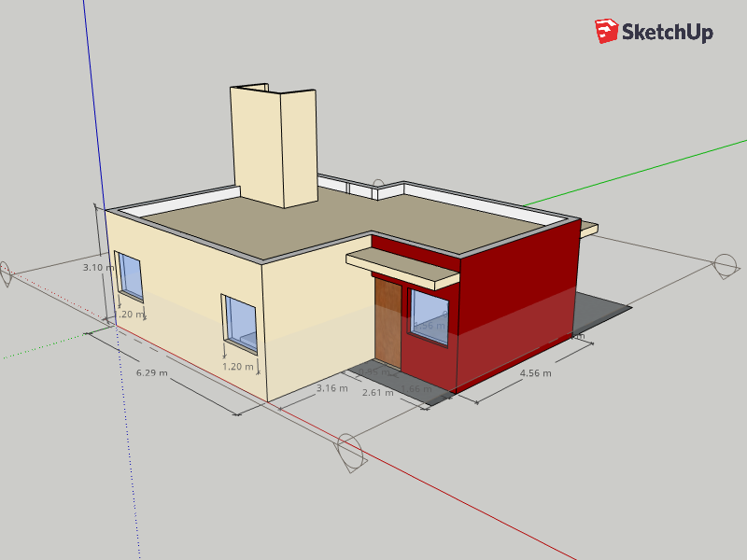Select 1.20 m label under window nearest door
747x560 pixels.
[x=238, y=367]
